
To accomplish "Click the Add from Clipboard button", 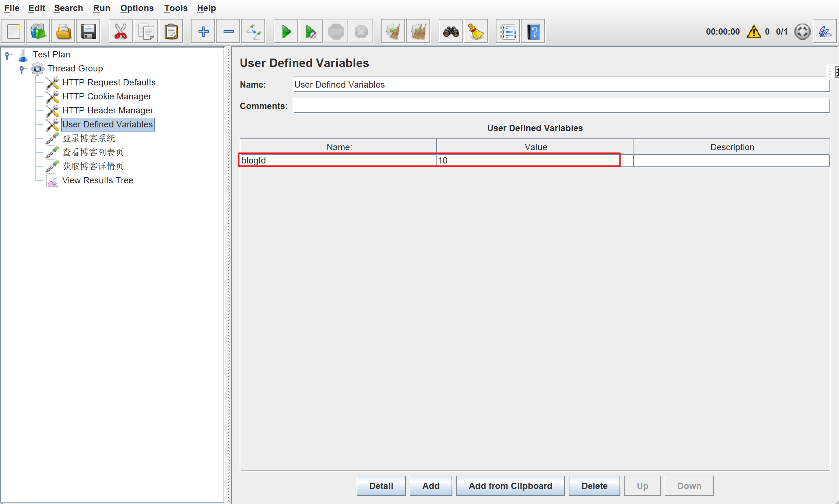I will click(x=510, y=486).
